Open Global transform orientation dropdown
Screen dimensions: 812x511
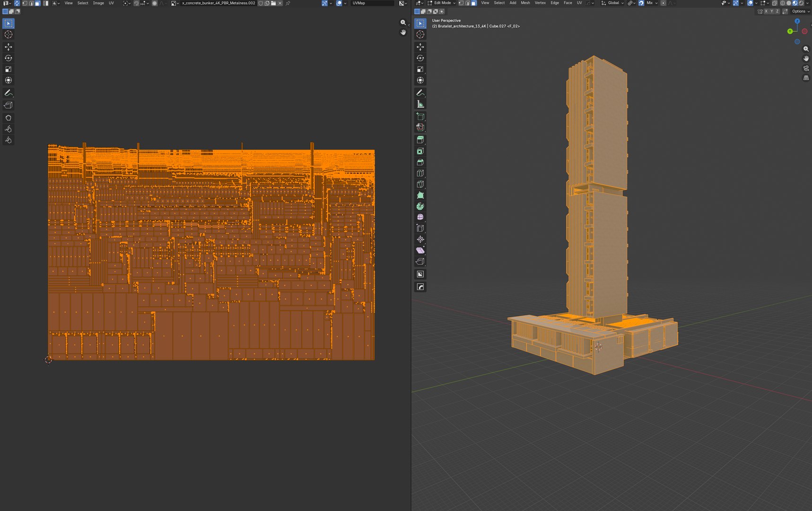point(612,3)
